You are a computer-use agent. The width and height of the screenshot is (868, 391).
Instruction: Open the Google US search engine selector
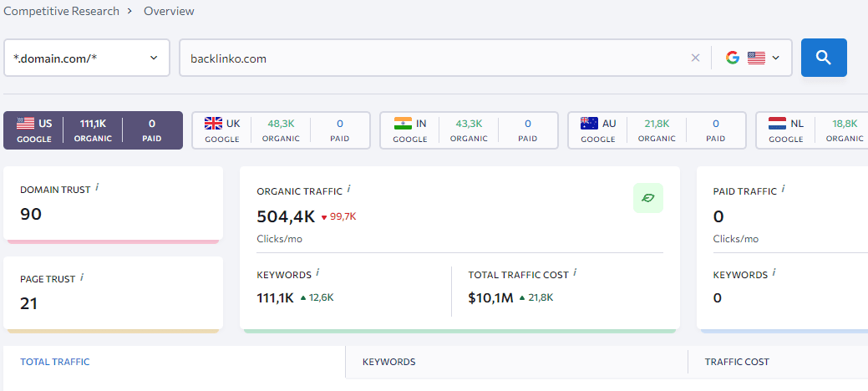[753, 58]
